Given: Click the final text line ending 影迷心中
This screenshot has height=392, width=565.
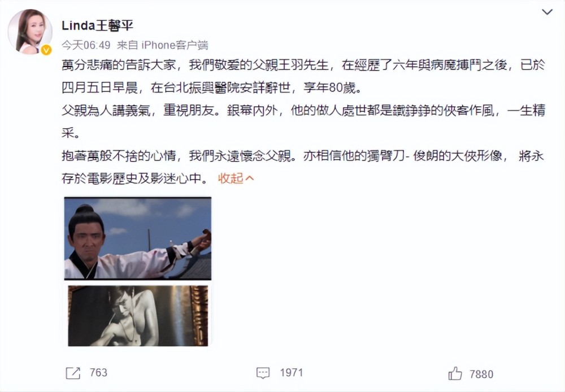Looking at the screenshot, I should click(136, 178).
